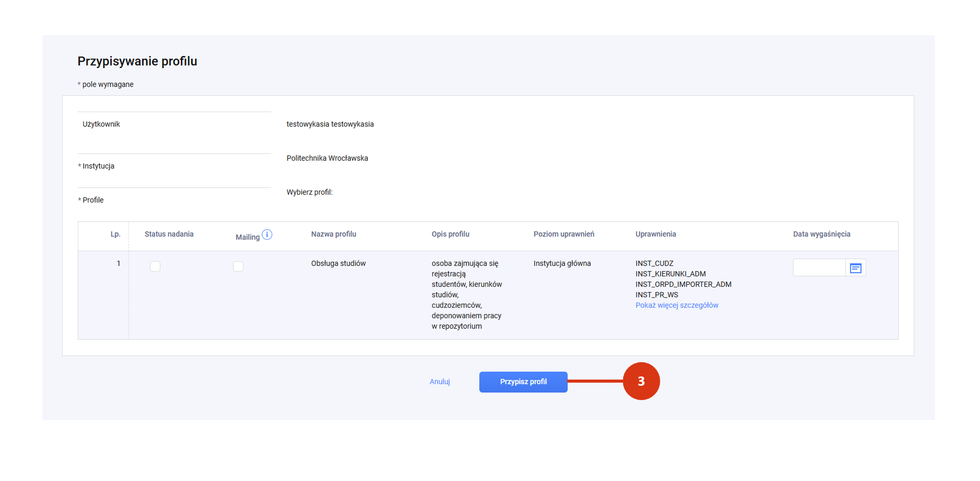
Task: Open the calendar date picker icon
Action: (855, 268)
